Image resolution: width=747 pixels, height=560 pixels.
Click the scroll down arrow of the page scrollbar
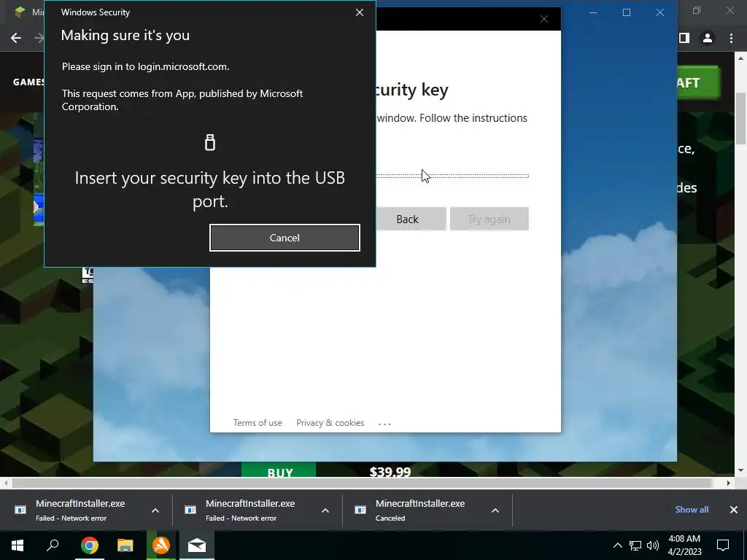pos(740,470)
